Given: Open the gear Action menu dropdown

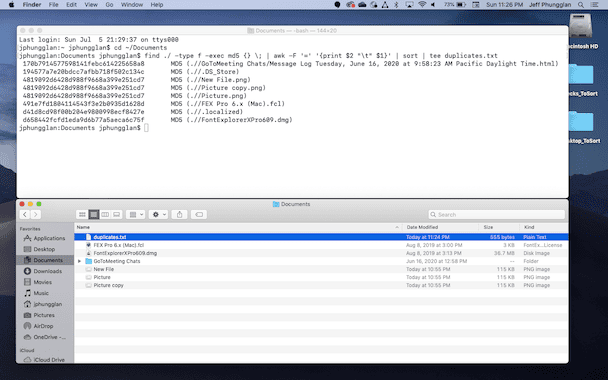Looking at the screenshot, I should pyautogui.click(x=158, y=214).
